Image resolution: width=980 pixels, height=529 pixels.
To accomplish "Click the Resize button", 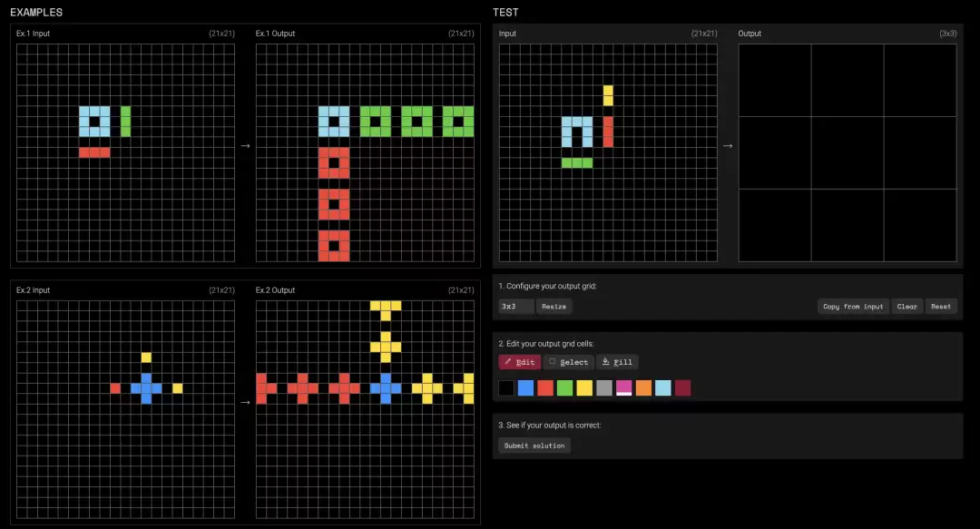I will click(554, 307).
